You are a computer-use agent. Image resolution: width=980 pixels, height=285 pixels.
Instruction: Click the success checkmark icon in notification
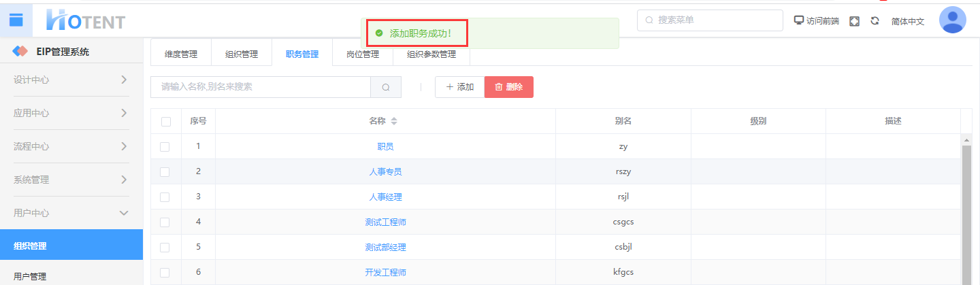pyautogui.click(x=379, y=33)
